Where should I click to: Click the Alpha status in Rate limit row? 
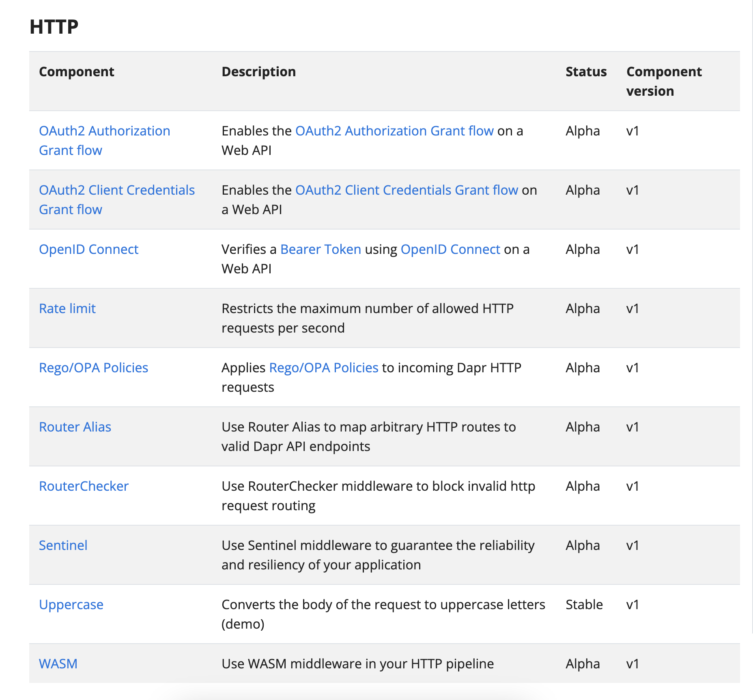coord(583,308)
